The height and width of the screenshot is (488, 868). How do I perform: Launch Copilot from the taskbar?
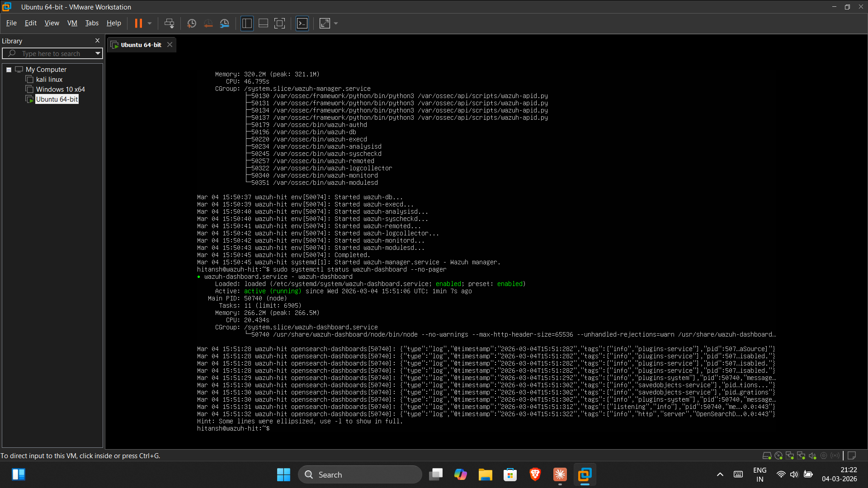(x=461, y=475)
